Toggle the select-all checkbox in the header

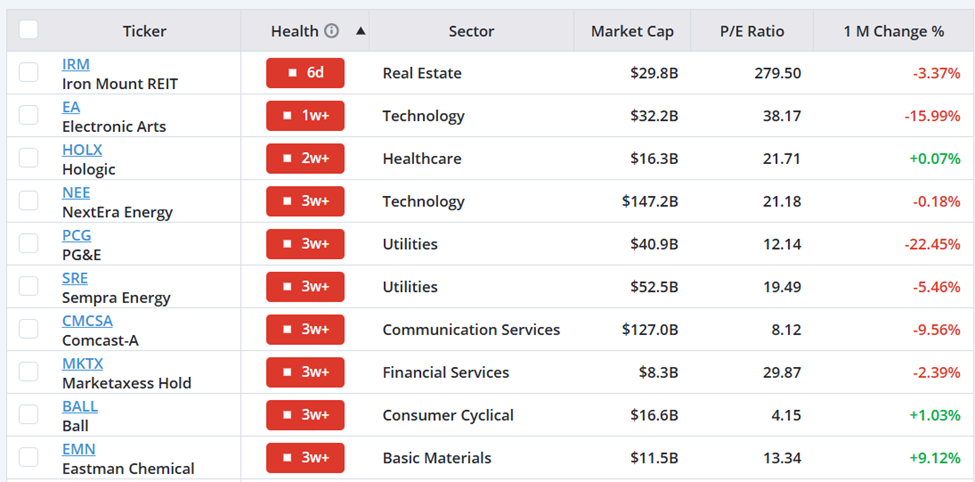[29, 29]
